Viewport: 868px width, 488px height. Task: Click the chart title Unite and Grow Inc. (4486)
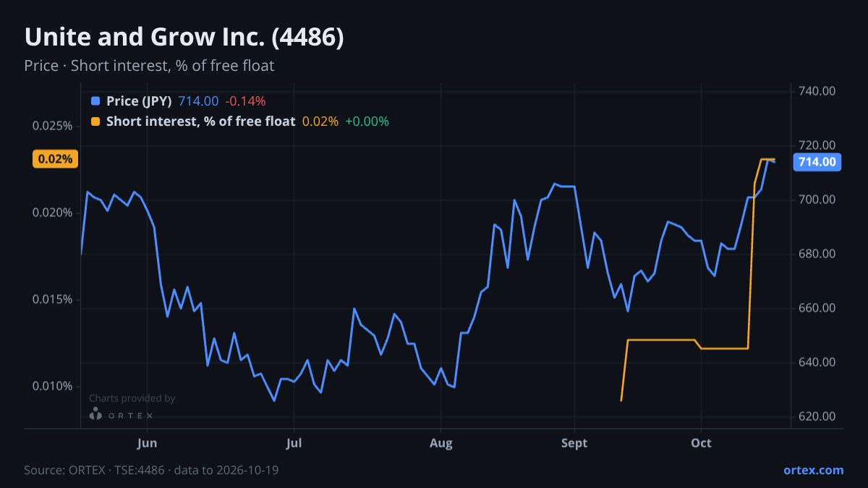coord(184,38)
